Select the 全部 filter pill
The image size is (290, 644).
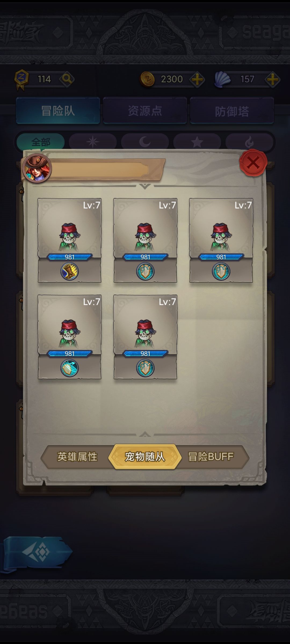[41, 142]
